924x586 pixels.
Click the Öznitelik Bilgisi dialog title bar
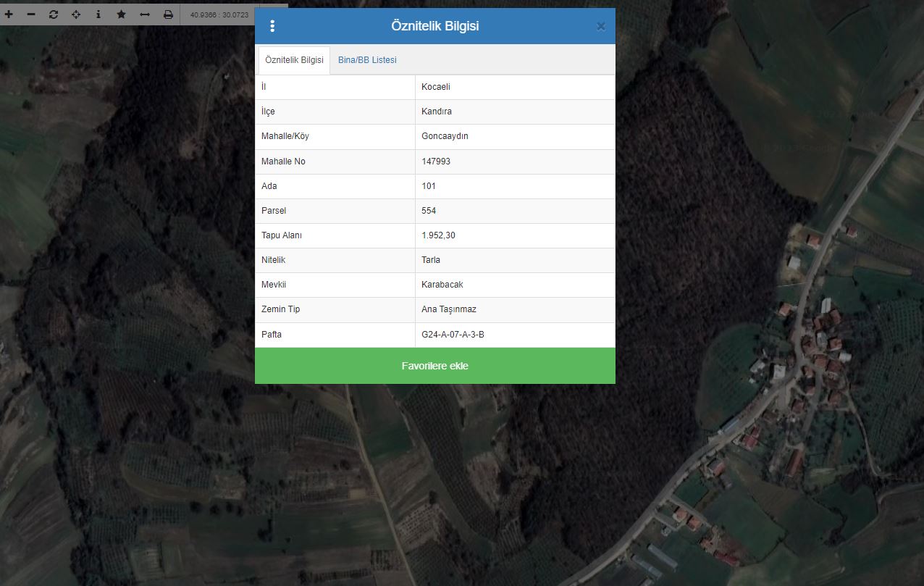(x=434, y=26)
